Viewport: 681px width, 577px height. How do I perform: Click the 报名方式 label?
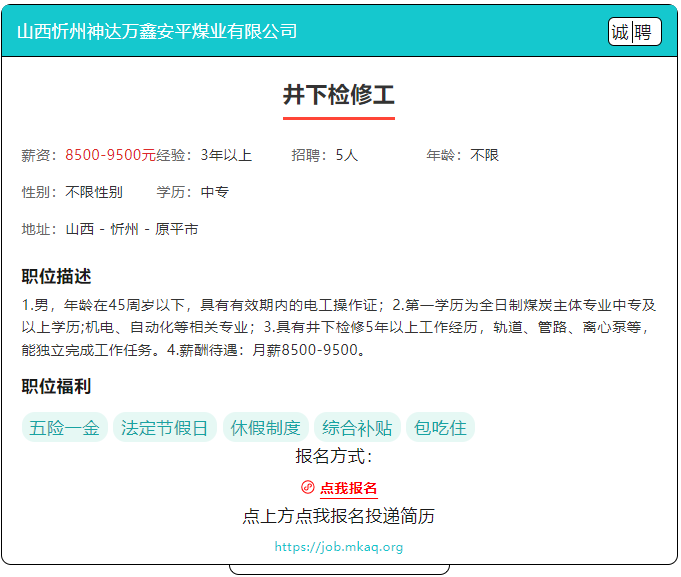334,456
